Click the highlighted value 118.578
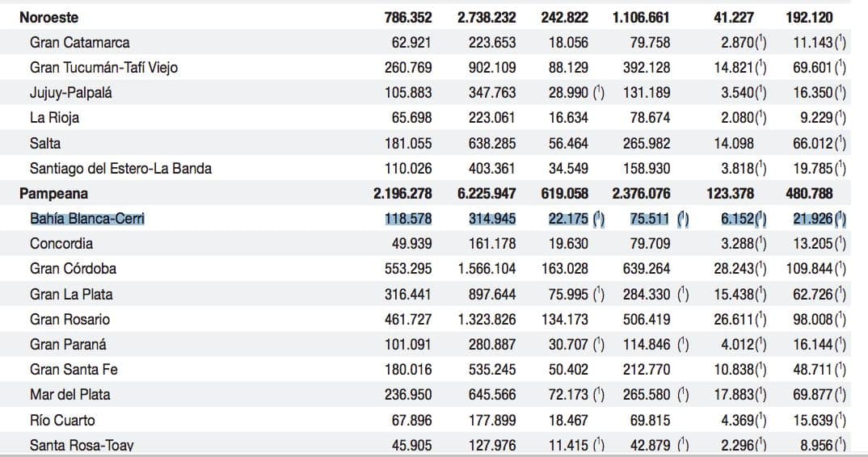This screenshot has height=457, width=868. click(x=408, y=219)
